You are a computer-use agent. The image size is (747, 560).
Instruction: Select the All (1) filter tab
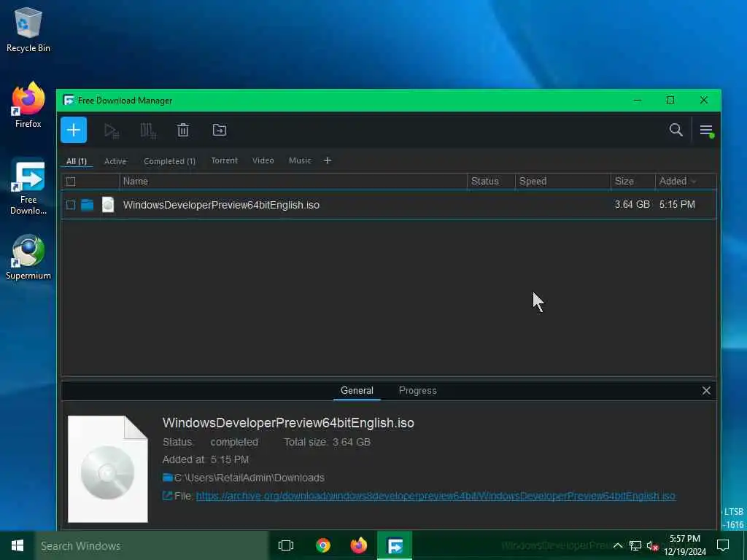(76, 161)
